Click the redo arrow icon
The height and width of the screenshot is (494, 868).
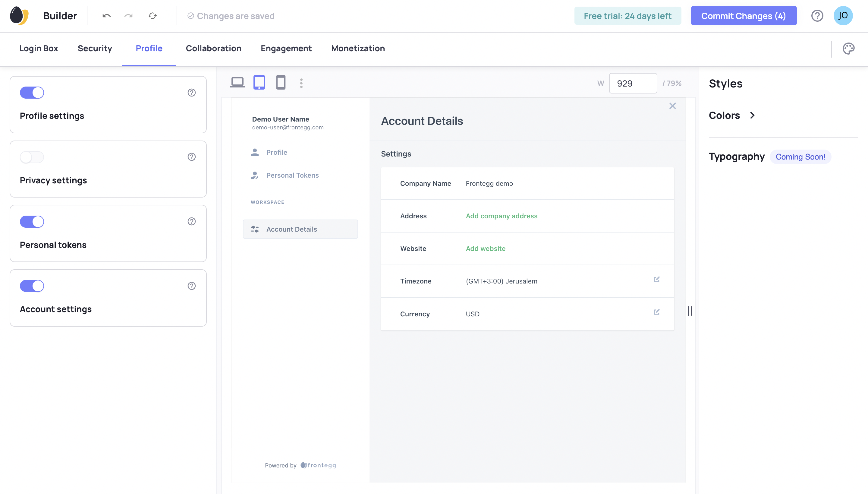pos(128,16)
